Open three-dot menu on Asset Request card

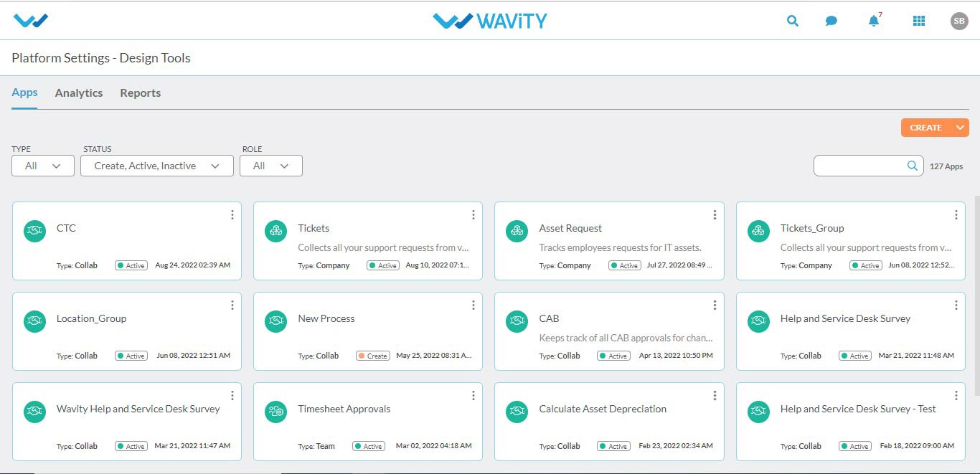coord(715,215)
